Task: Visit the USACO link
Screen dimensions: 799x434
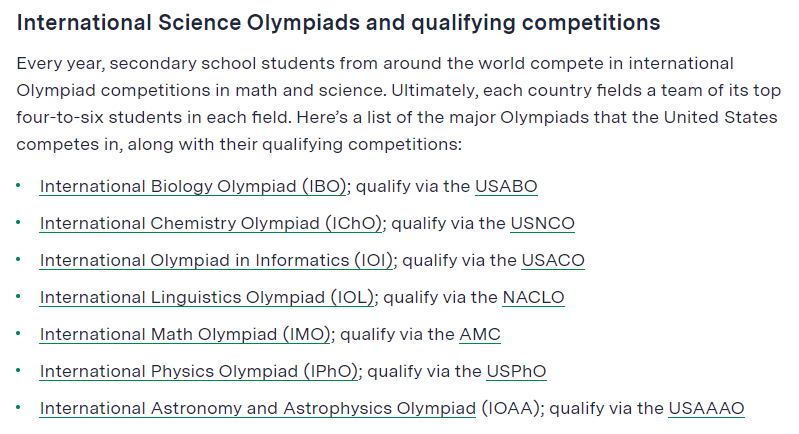Action: 553,260
